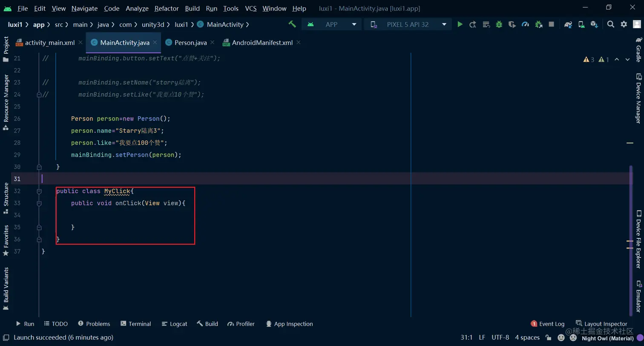This screenshot has height=346, width=644.
Task: Collapse onClick method fold on line 33
Action: pos(39,203)
